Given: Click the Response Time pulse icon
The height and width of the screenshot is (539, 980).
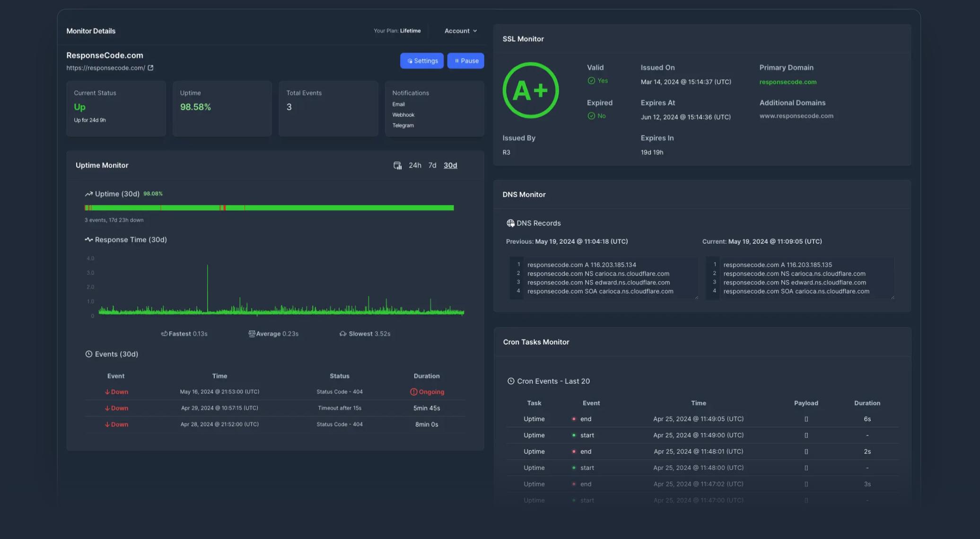Looking at the screenshot, I should pyautogui.click(x=88, y=239).
